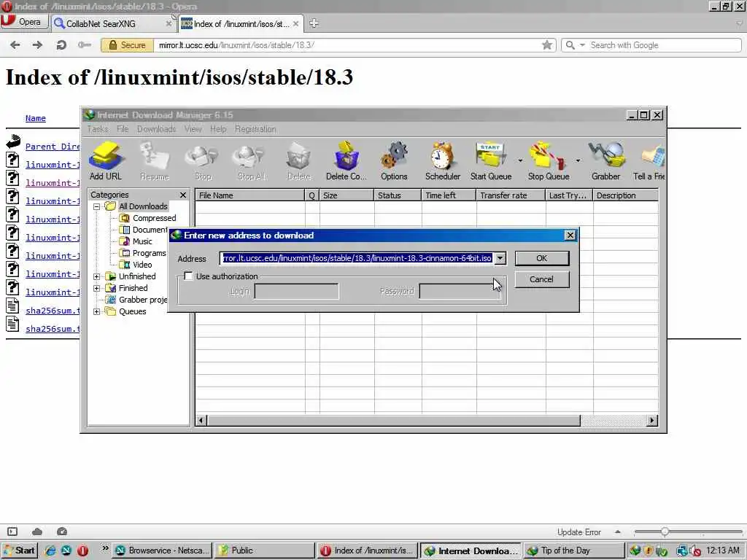The image size is (747, 560).
Task: Open the Grabber toolbar icon
Action: [x=606, y=161]
